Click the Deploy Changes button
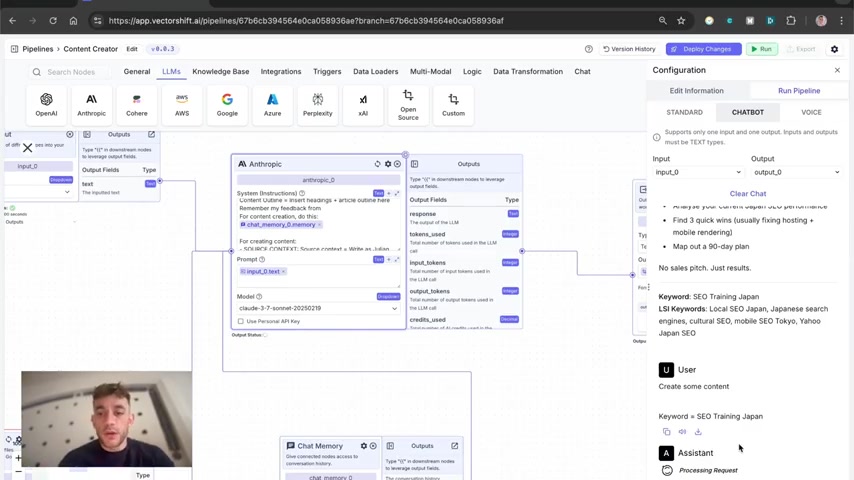Image resolution: width=854 pixels, height=480 pixels. pos(703,49)
